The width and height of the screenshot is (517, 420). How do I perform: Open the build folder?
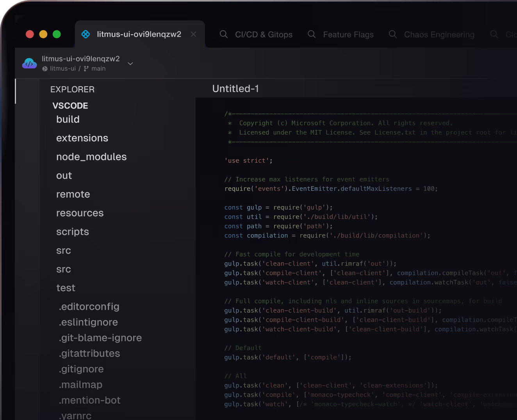68,119
